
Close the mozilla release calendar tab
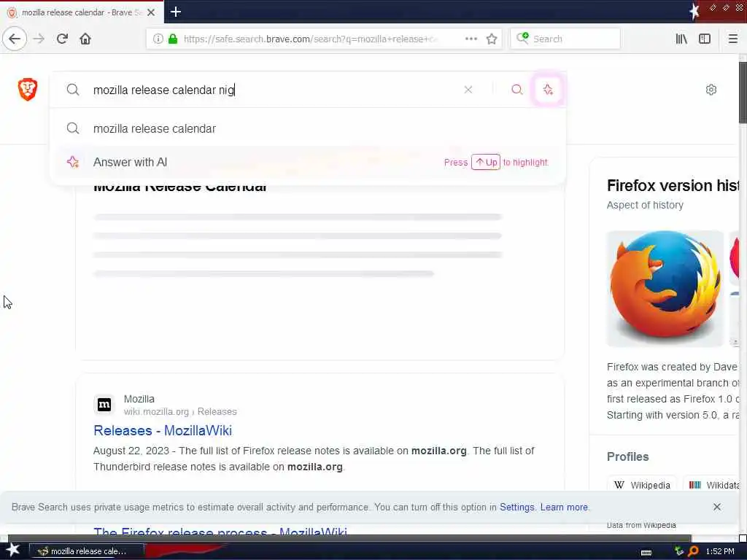[x=151, y=12]
